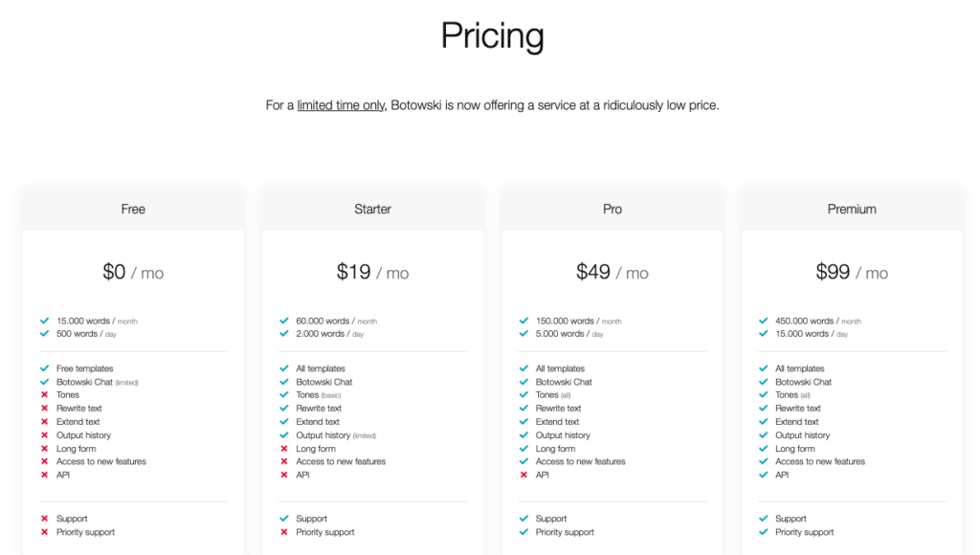The height and width of the screenshot is (555, 980).
Task: Click the checkmark beside Output history in Premium
Action: 764,434
